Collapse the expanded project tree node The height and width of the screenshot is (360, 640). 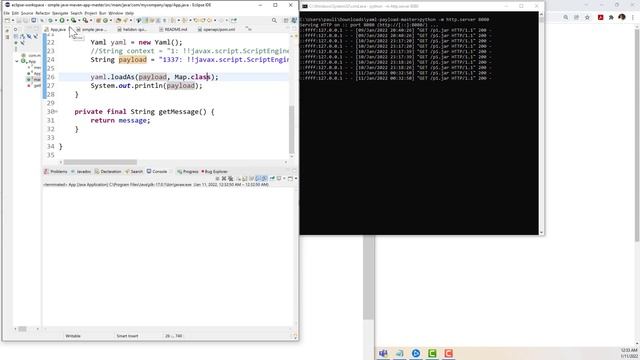click(x=17, y=61)
